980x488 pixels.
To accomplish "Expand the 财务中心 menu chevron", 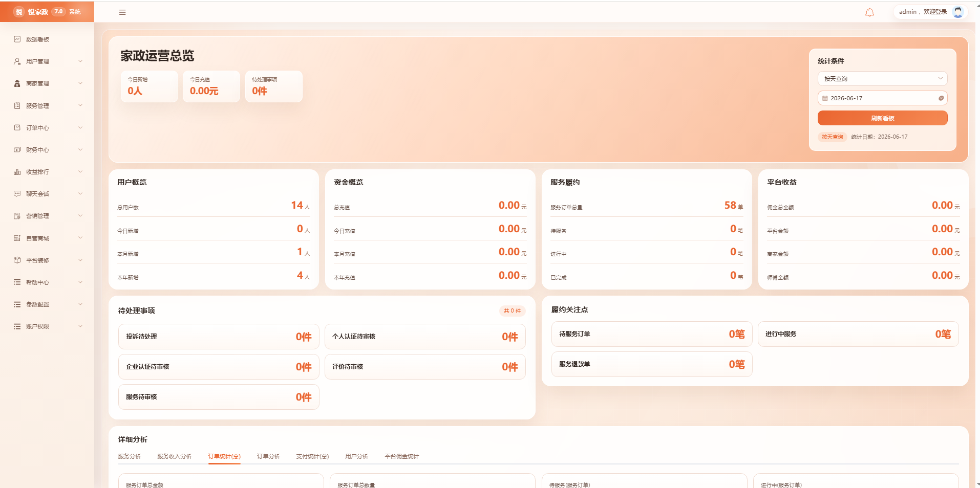I will tap(80, 150).
